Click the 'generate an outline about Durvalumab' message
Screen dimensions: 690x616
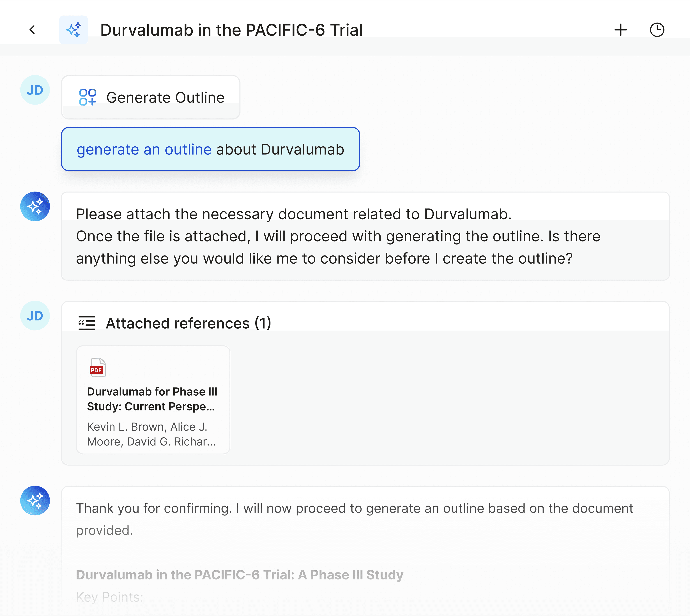[210, 149]
